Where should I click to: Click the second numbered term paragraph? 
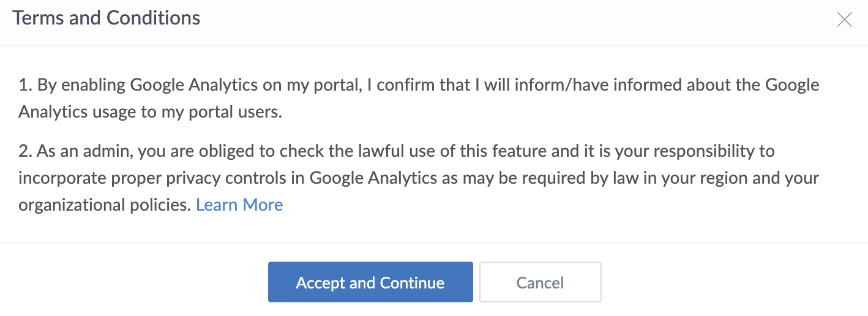419,178
